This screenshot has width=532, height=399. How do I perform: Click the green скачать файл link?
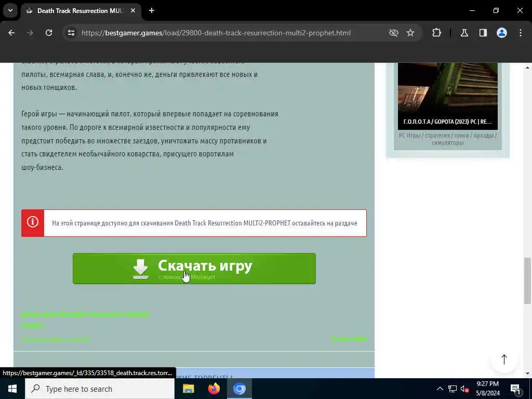click(349, 339)
